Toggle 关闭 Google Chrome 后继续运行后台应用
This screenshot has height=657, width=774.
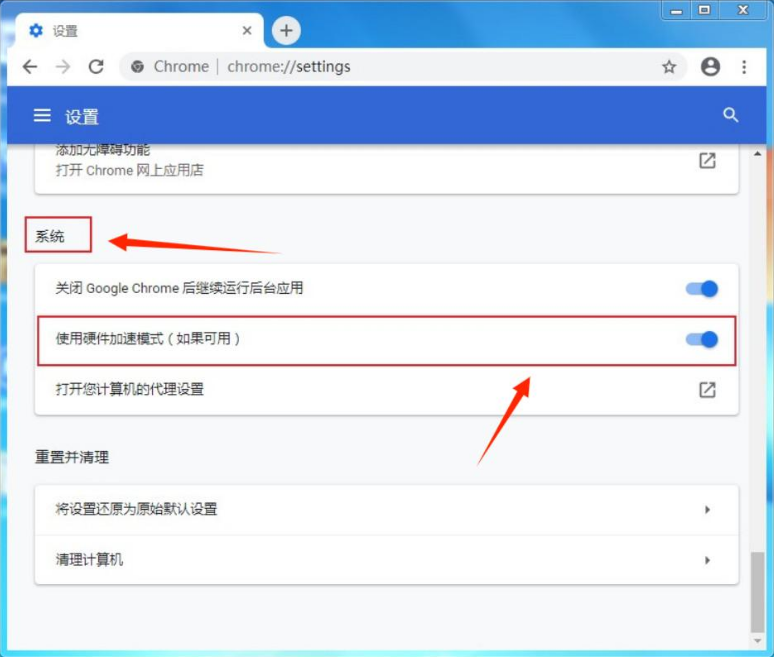701,289
